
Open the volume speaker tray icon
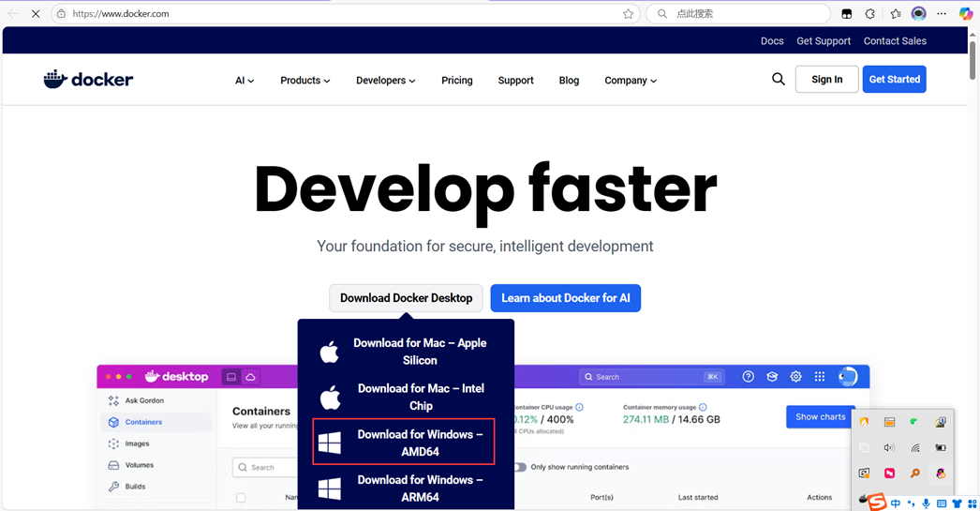click(x=889, y=448)
